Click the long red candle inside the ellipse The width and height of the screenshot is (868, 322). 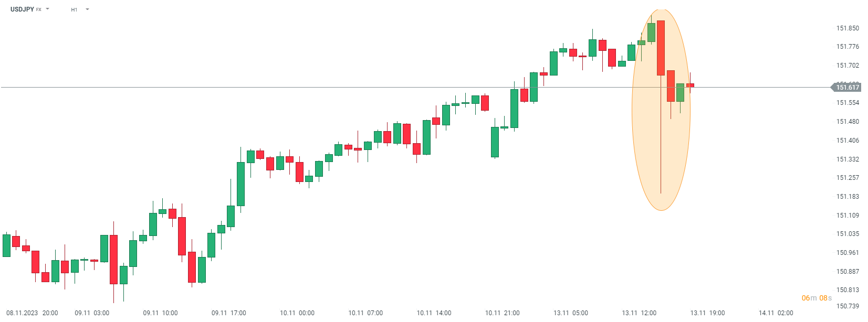[661, 48]
